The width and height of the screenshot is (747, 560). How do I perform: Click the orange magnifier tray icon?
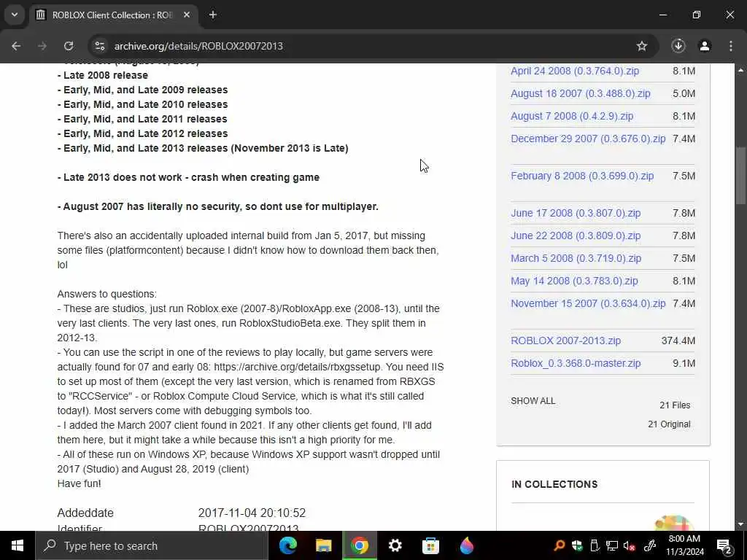[x=560, y=545]
